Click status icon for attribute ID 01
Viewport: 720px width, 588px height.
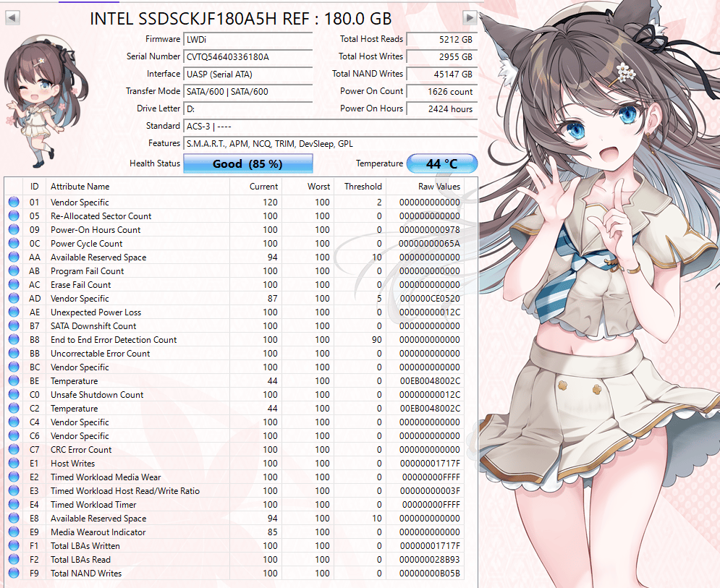[14, 202]
